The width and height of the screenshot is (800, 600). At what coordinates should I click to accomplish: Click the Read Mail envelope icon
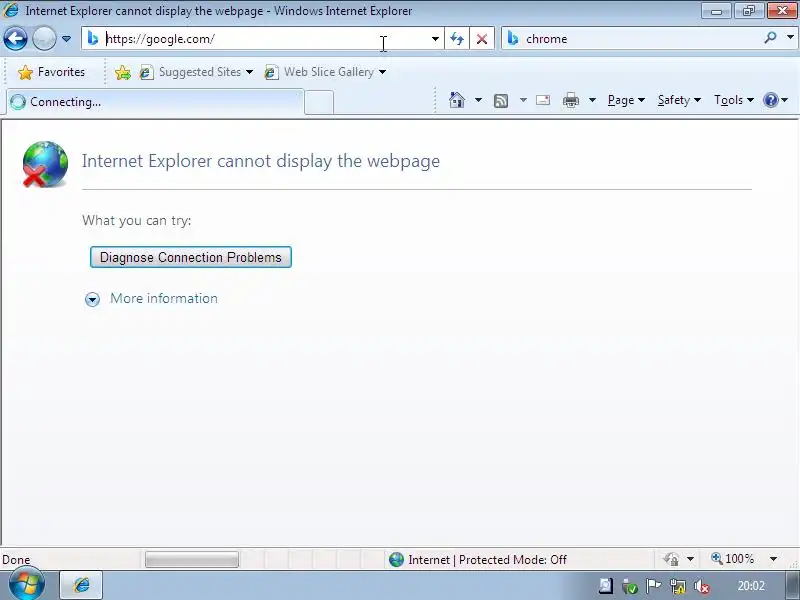[x=543, y=100]
